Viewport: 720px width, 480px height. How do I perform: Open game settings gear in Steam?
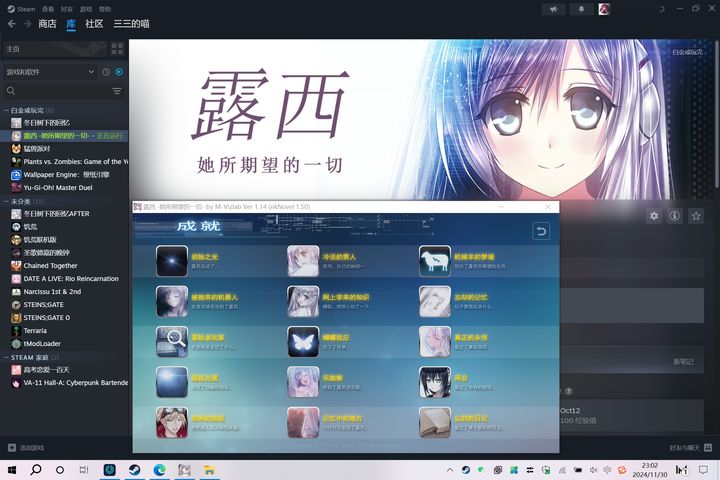click(x=654, y=216)
